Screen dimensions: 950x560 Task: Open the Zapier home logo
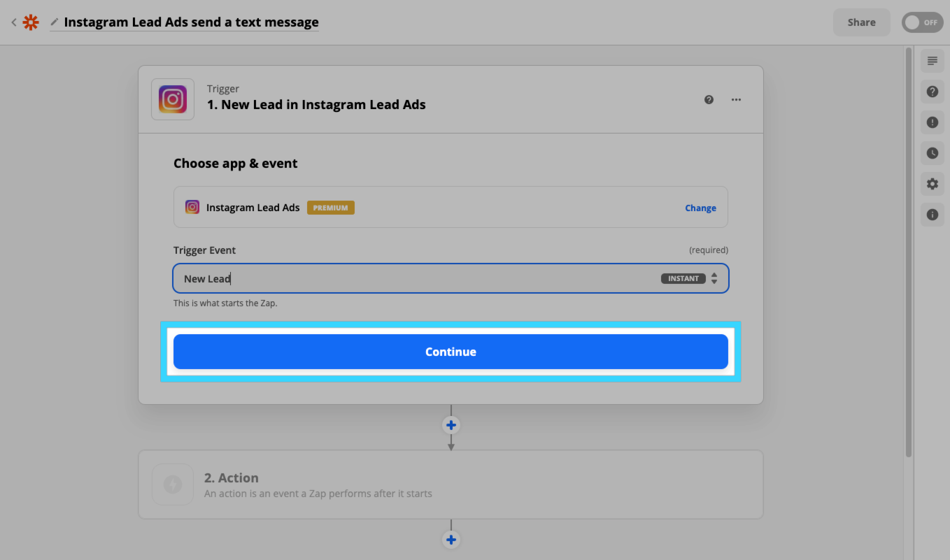(x=31, y=22)
